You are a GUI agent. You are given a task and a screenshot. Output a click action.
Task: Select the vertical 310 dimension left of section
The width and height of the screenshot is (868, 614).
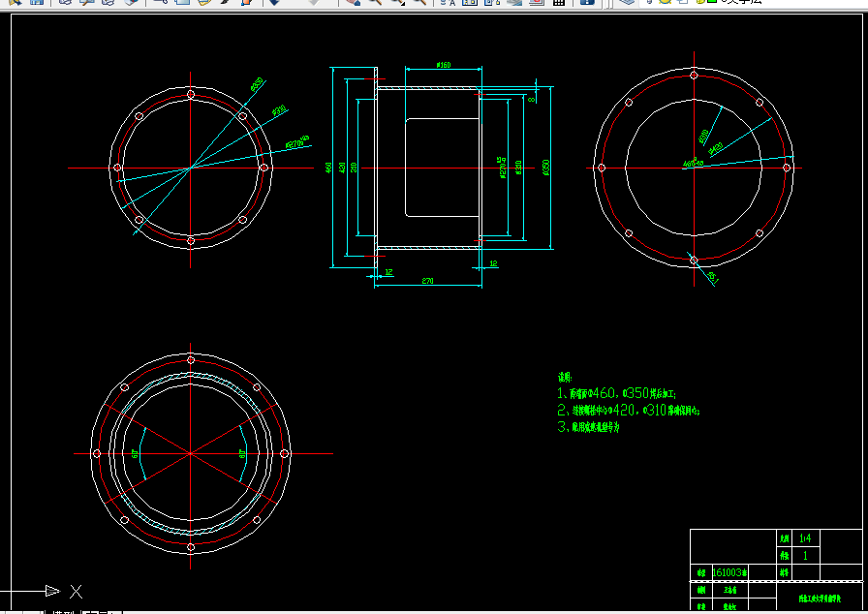pos(354,168)
